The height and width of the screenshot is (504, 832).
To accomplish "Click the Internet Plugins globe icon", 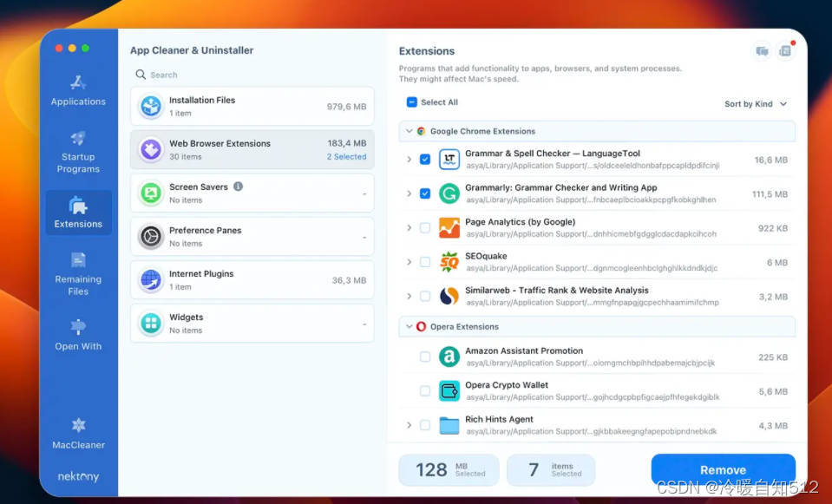I will 151,280.
